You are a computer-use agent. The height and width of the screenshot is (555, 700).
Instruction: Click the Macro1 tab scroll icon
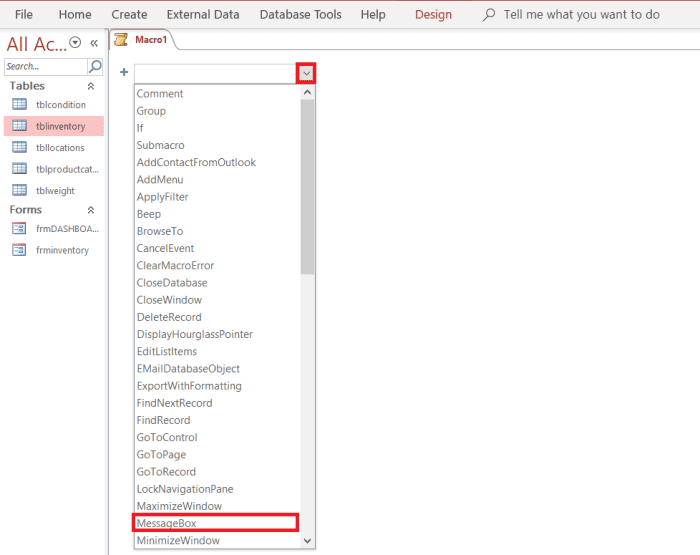click(121, 40)
